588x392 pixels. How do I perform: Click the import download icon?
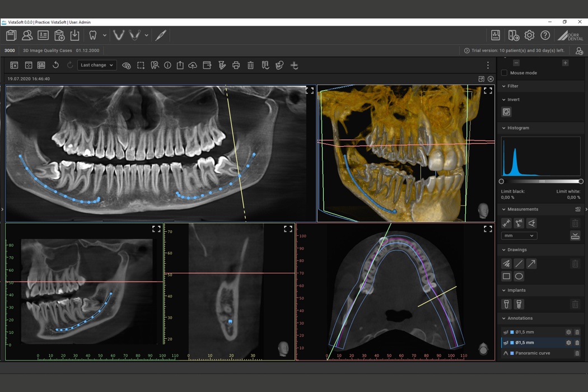(x=75, y=35)
